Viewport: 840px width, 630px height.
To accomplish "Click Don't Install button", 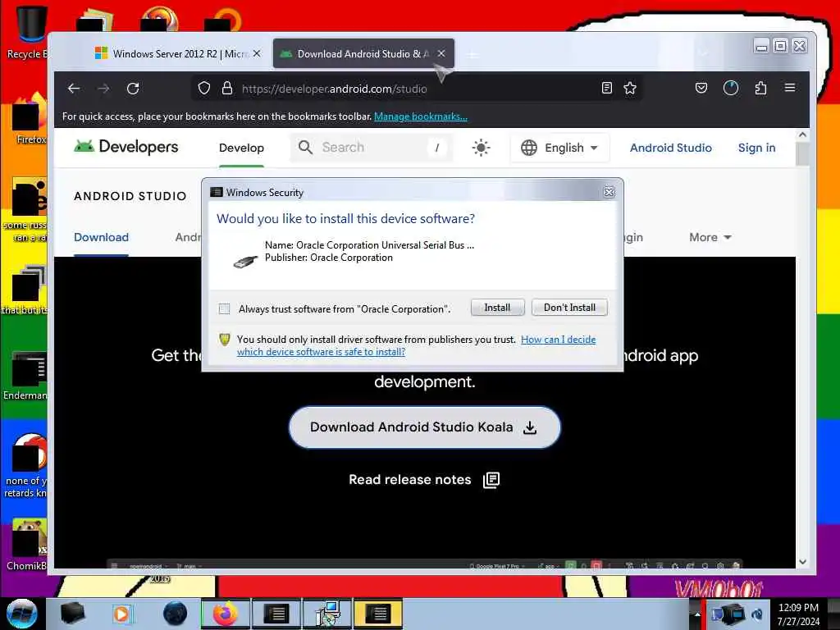I will (569, 308).
